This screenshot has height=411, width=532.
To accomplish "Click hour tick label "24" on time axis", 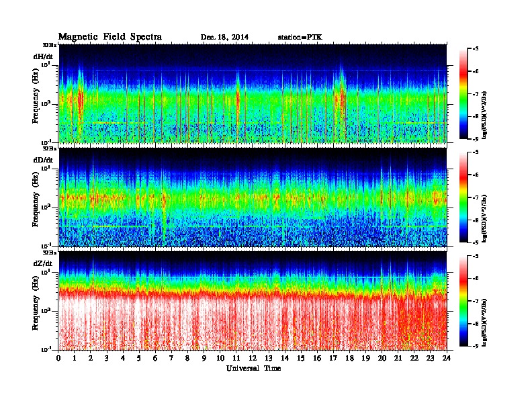I will pyautogui.click(x=447, y=358).
